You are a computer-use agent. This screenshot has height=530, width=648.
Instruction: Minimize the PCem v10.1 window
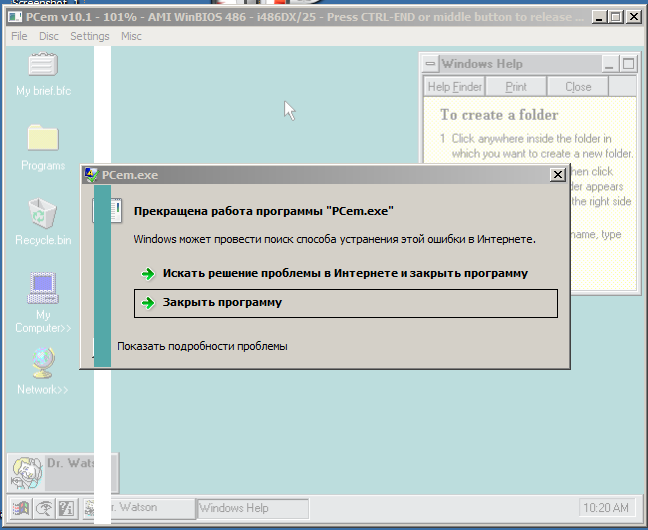[x=599, y=17]
